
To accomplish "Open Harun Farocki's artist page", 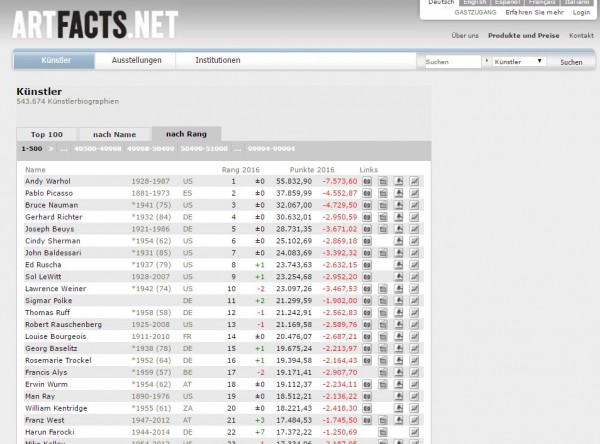I will [50, 432].
